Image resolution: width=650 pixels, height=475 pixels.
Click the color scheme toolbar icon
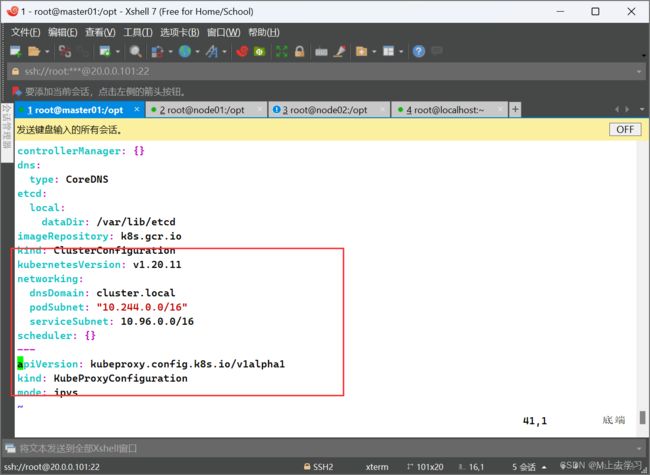[x=158, y=51]
